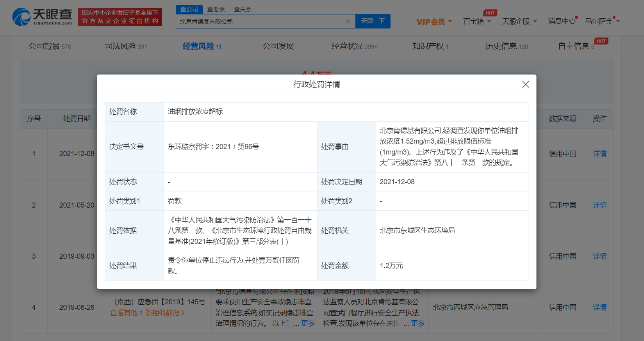Close the 行政处罚详情 dialog

pyautogui.click(x=526, y=84)
